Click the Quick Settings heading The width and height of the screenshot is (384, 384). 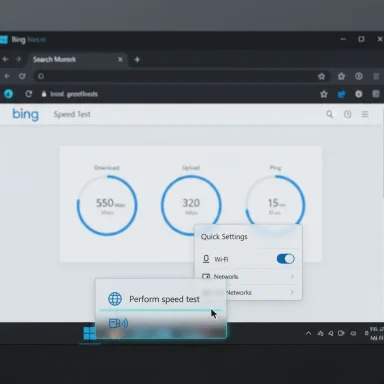224,237
